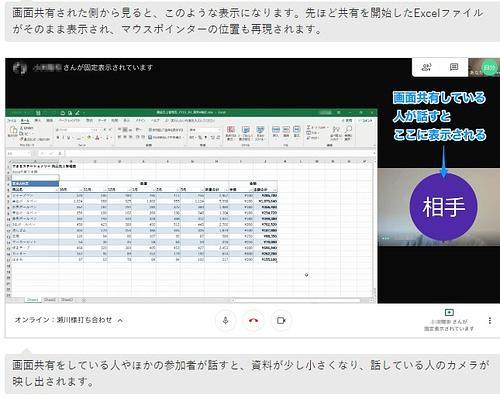
Task: Click the Bold button in Excel
Action: pos(58,138)
